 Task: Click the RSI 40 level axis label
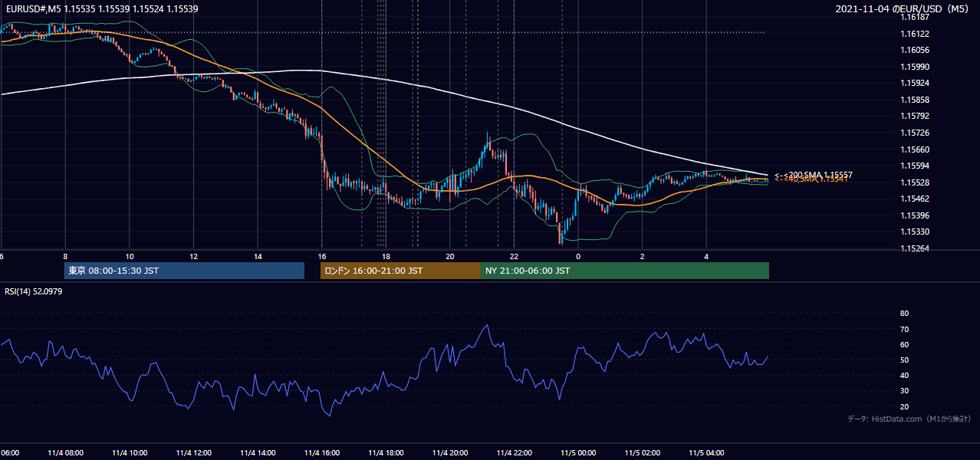(904, 375)
